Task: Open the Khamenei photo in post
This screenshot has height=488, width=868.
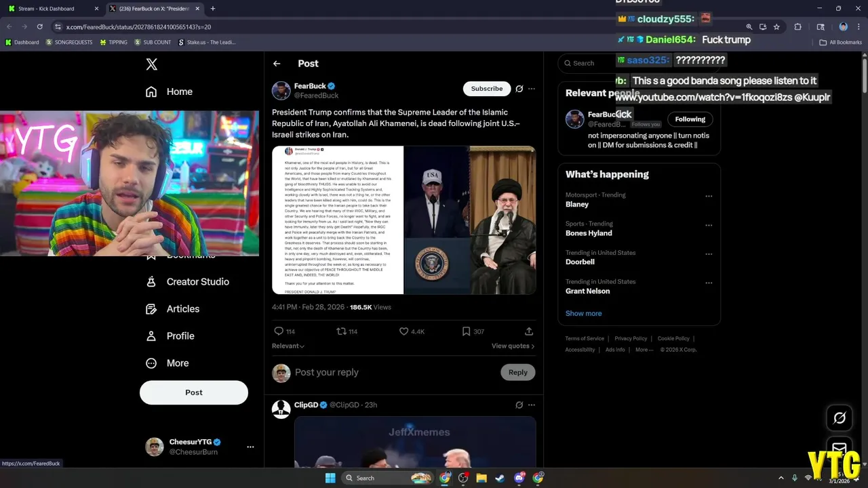Action: click(502, 220)
